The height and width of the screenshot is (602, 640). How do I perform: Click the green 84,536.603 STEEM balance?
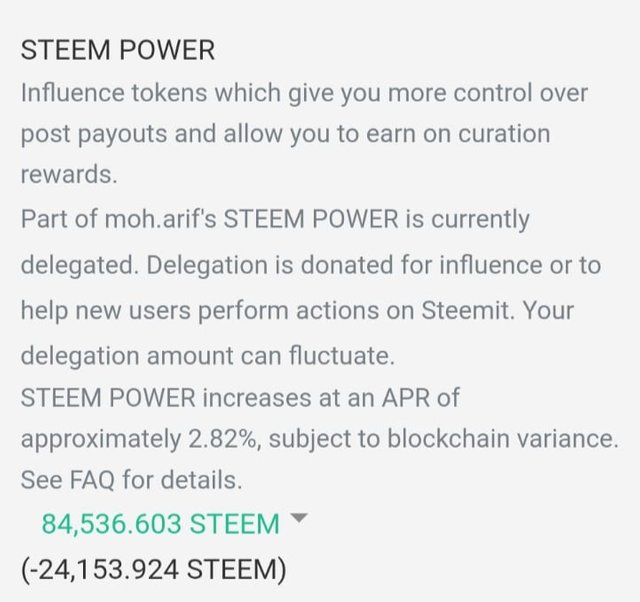tap(160, 523)
